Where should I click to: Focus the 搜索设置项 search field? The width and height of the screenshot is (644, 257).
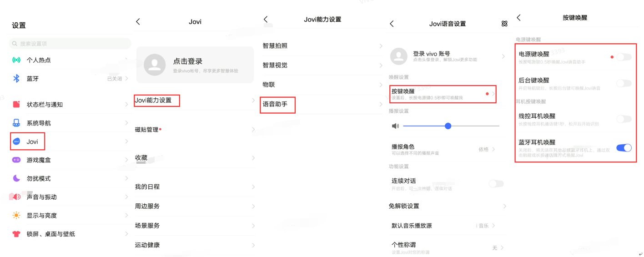click(x=70, y=44)
